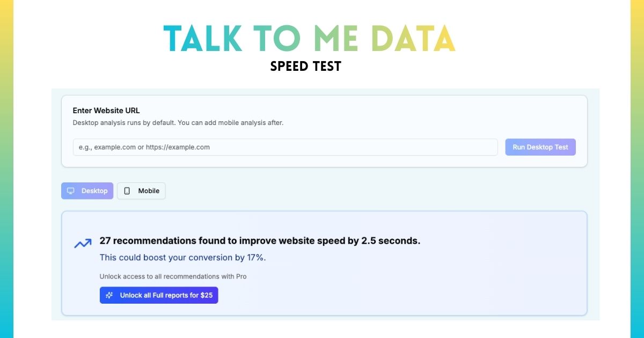Focus the website URL input field
This screenshot has width=644, height=338.
285,147
